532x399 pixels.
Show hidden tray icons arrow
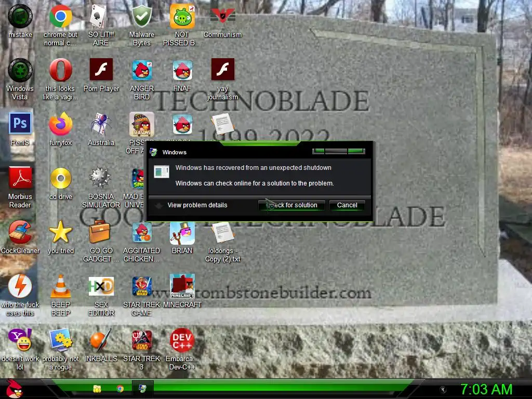(x=443, y=390)
